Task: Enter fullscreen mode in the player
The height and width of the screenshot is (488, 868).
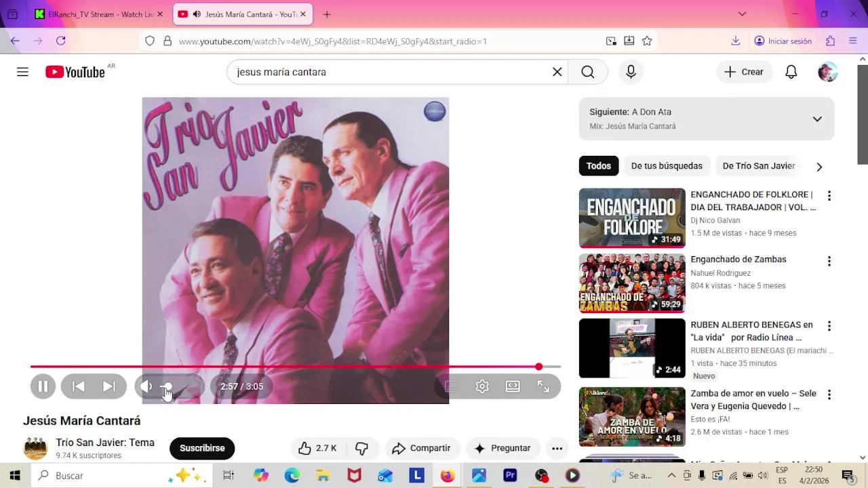Action: pos(543,386)
